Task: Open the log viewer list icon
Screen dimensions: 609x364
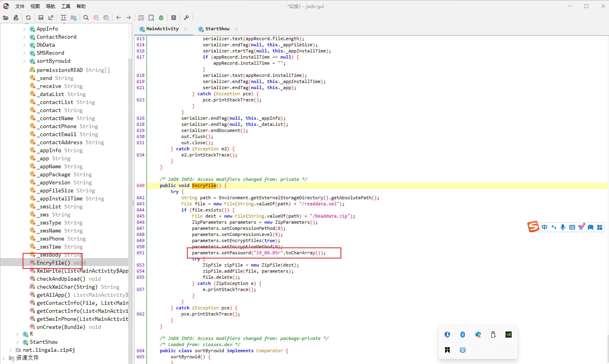Action: [174, 18]
